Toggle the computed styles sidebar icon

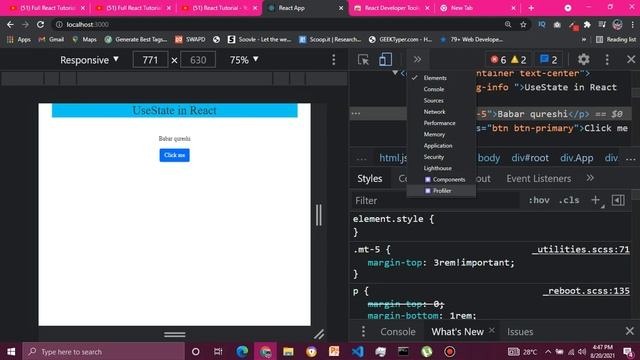click(x=618, y=200)
